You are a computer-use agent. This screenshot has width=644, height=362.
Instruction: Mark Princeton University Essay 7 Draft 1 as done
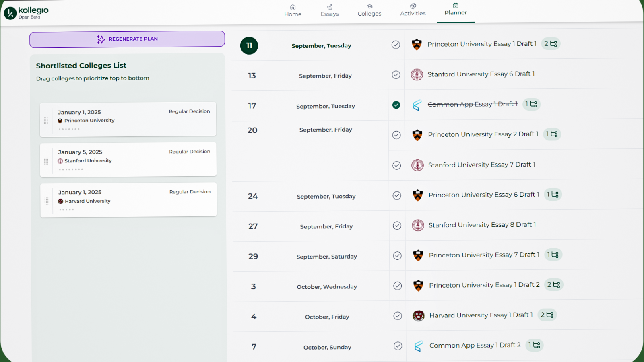[x=397, y=255]
